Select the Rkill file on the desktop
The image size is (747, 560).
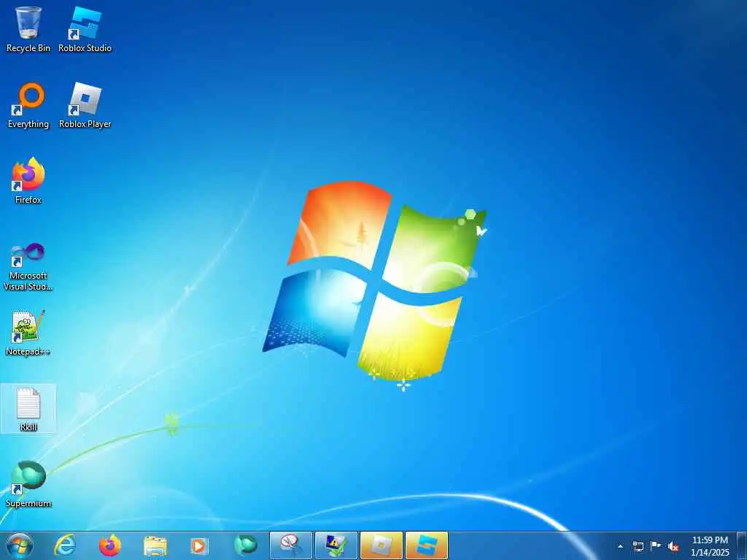pyautogui.click(x=28, y=408)
